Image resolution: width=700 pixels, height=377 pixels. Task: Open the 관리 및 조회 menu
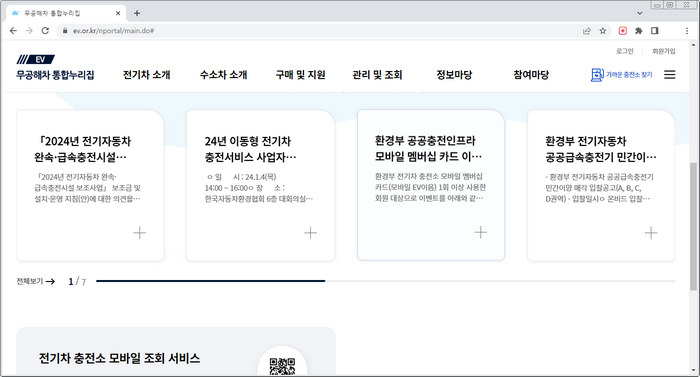click(377, 75)
